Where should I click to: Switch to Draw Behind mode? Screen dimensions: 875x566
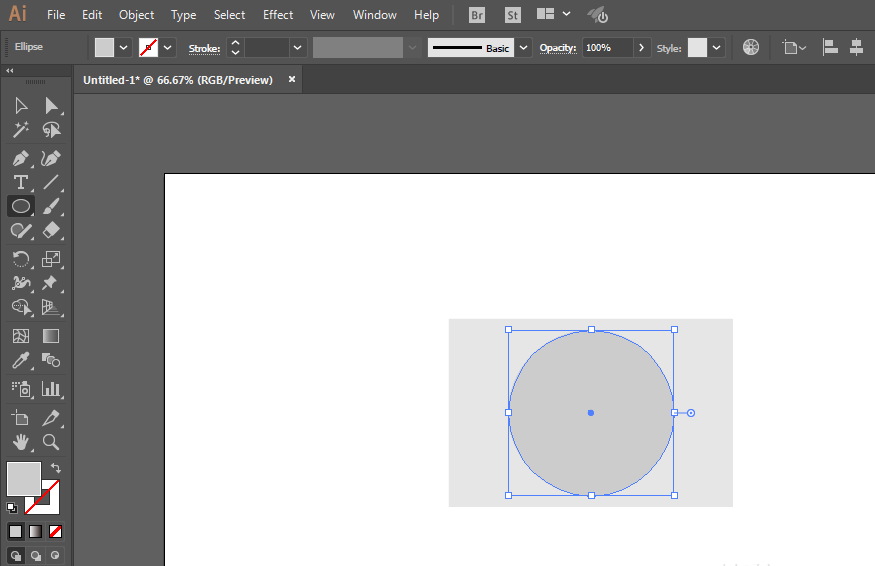[x=36, y=555]
